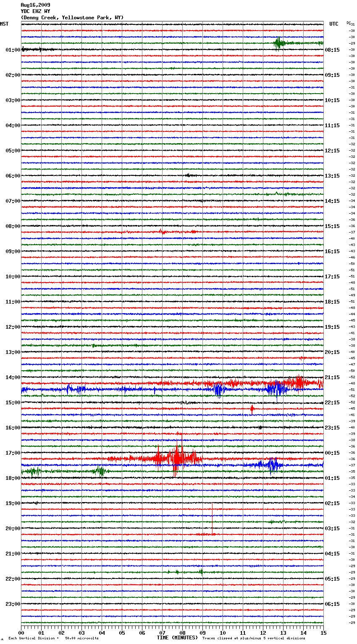This screenshot has width=357, height=644.
Task: Select the 07:00 MST time label
Action: coord(13,201)
